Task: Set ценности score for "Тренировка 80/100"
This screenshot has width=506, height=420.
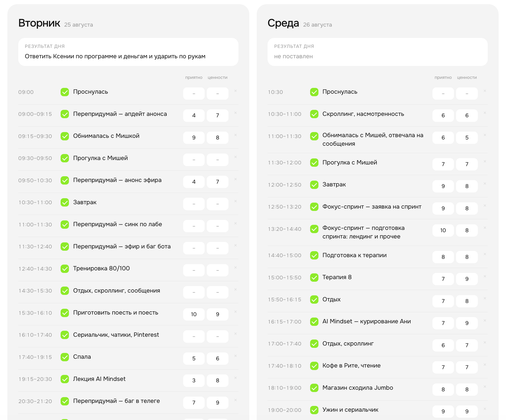Action: tap(217, 270)
